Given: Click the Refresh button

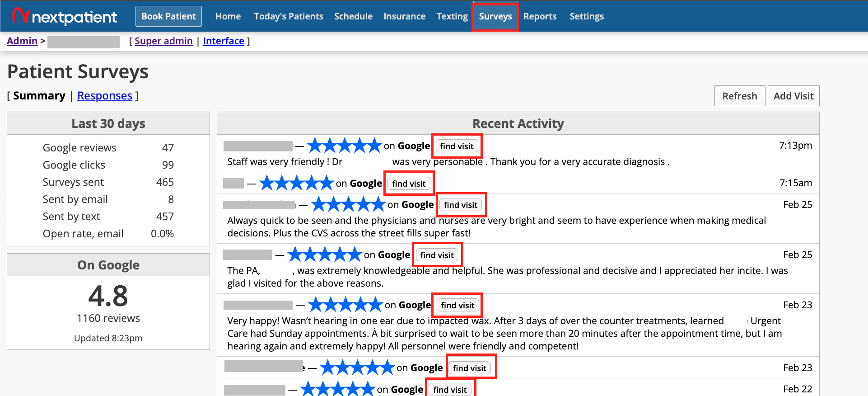Looking at the screenshot, I should click(x=740, y=96).
